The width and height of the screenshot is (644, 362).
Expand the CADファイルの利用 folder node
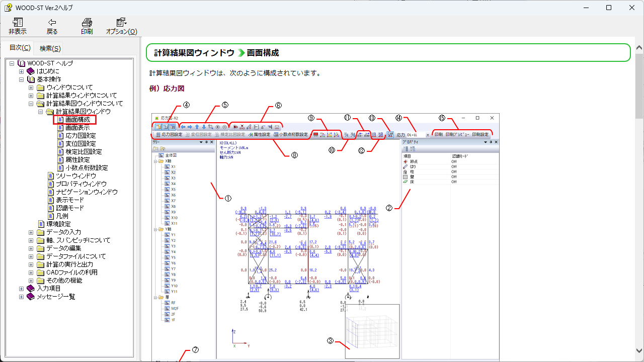tap(31, 273)
